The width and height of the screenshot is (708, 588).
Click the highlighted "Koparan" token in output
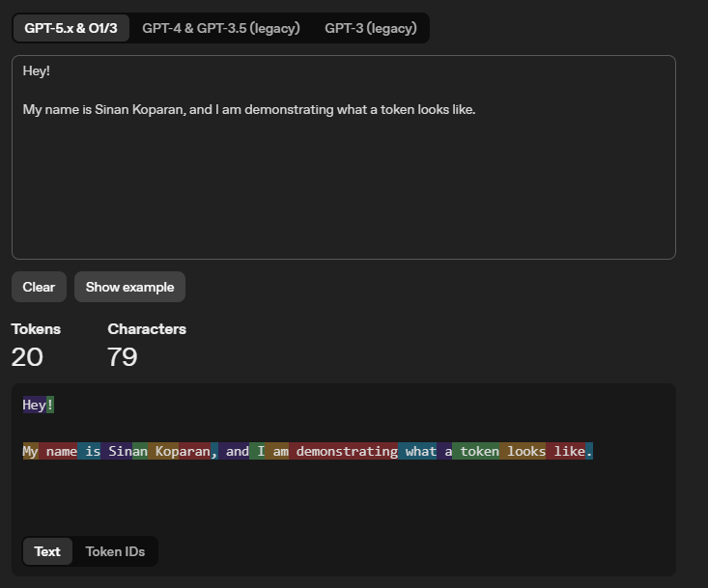point(182,451)
